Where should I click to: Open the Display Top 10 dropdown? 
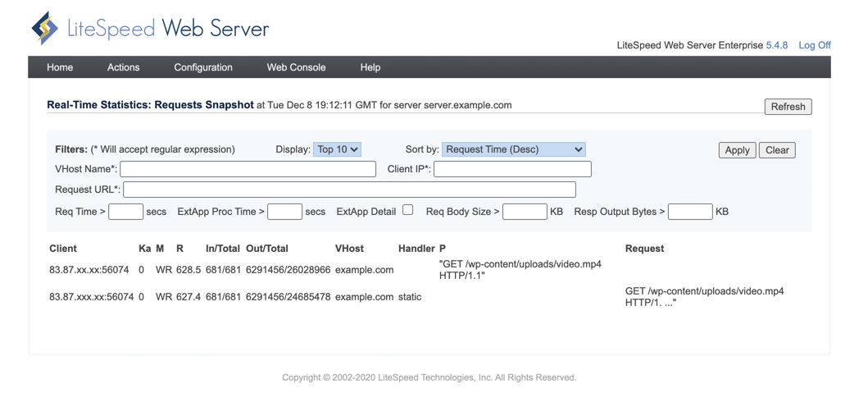(337, 149)
